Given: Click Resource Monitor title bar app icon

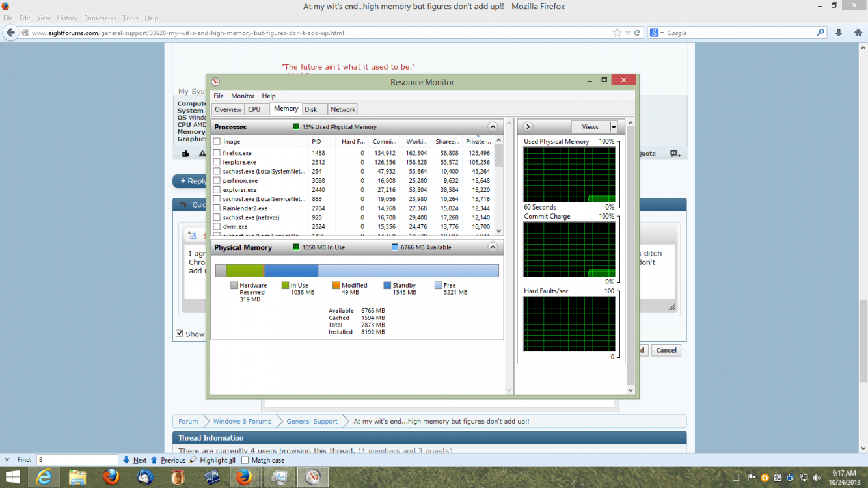Looking at the screenshot, I should [215, 82].
